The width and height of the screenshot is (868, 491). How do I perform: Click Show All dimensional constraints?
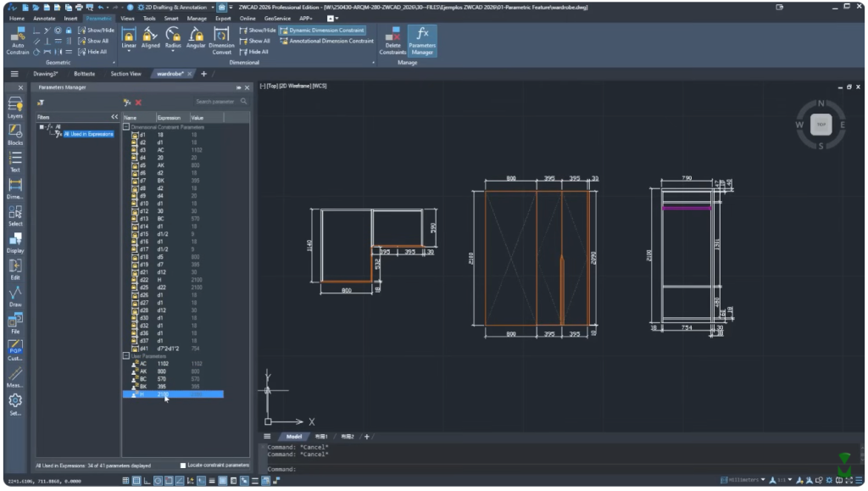tap(254, 41)
